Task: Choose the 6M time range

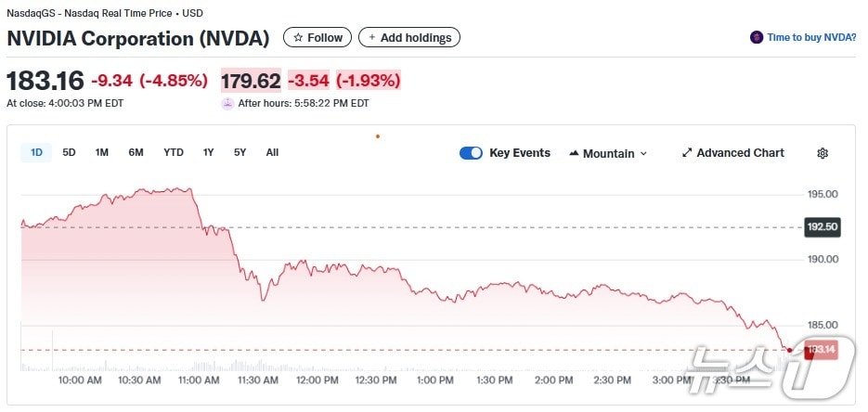Action: click(x=136, y=152)
